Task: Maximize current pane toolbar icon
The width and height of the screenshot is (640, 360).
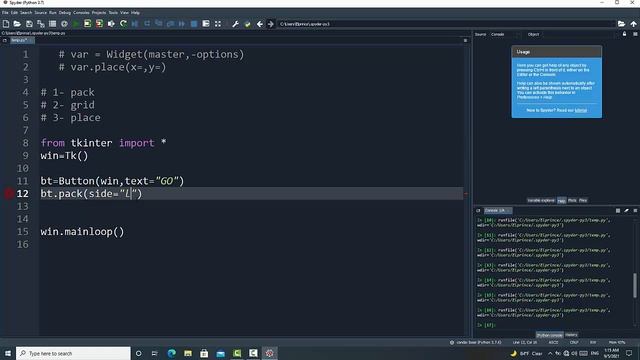Action: click(206, 24)
